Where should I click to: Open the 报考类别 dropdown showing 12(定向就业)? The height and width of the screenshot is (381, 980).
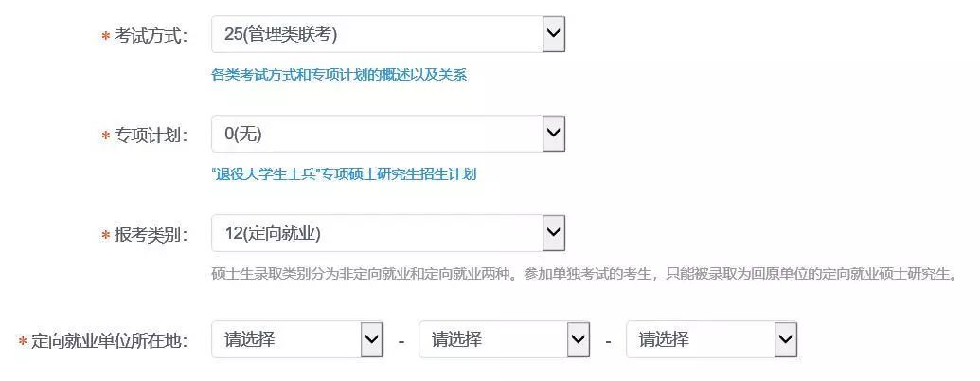(x=377, y=233)
